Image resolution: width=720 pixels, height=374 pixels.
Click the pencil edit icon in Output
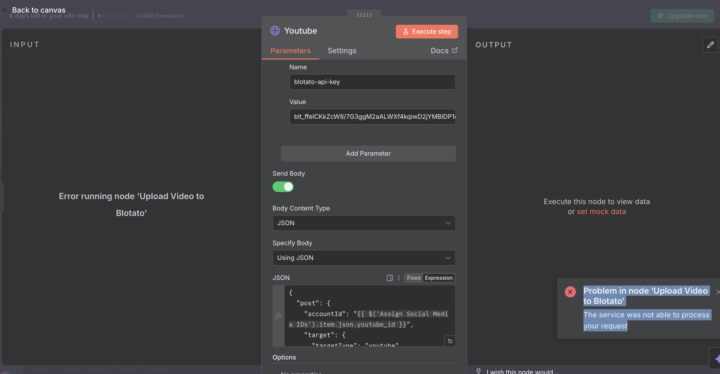point(710,45)
